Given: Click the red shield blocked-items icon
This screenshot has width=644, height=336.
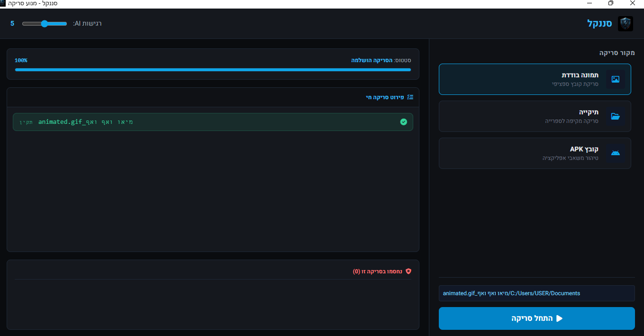Looking at the screenshot, I should (408, 271).
